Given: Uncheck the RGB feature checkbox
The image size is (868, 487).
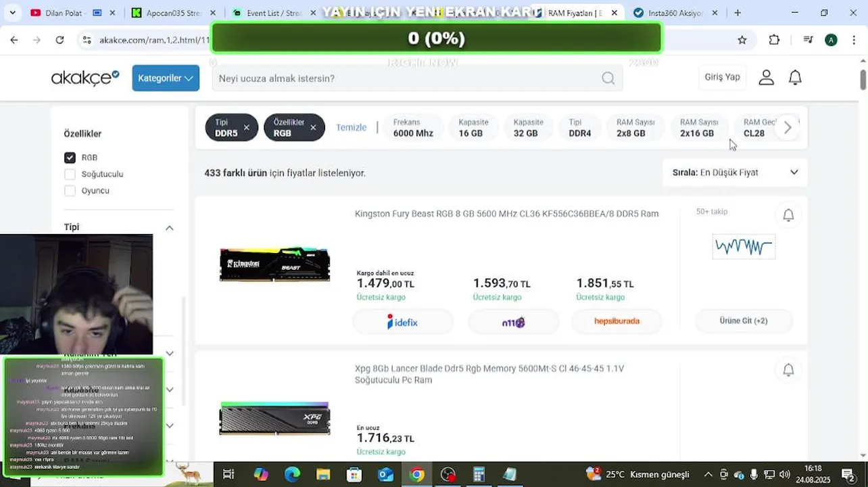Looking at the screenshot, I should point(70,158).
